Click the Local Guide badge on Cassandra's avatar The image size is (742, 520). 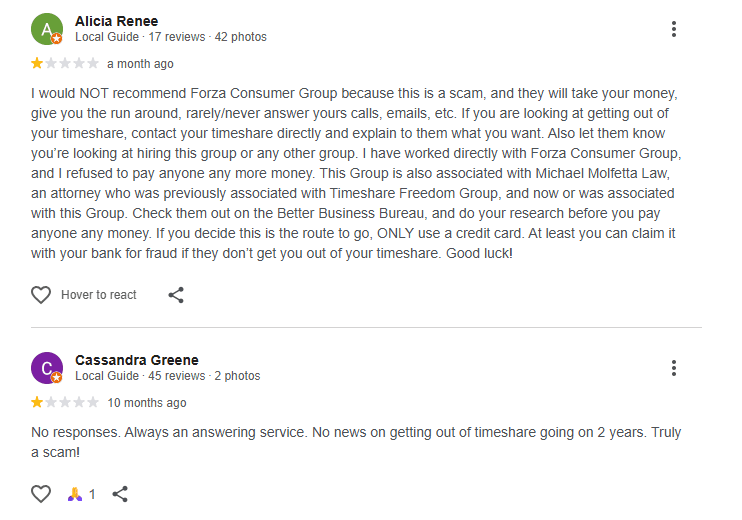(57, 378)
